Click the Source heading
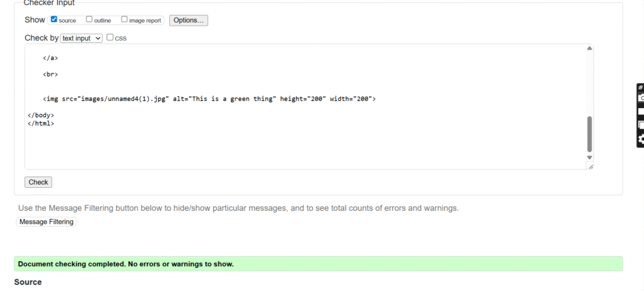Screen dimensions: 644x292 click(x=28, y=283)
